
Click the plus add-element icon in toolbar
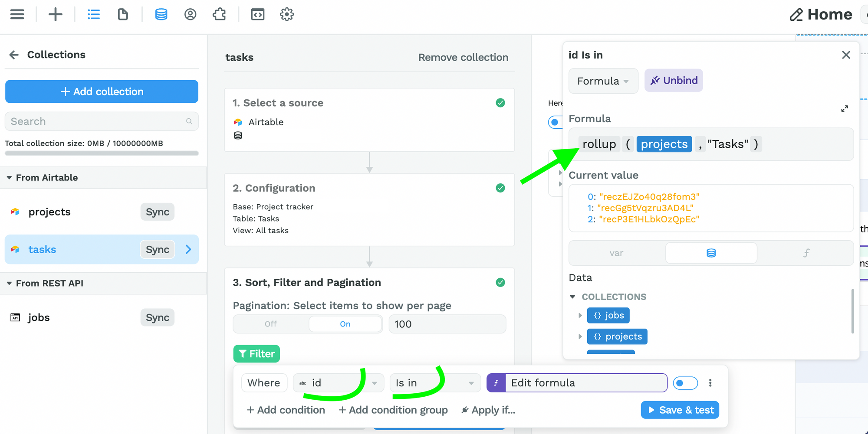55,14
